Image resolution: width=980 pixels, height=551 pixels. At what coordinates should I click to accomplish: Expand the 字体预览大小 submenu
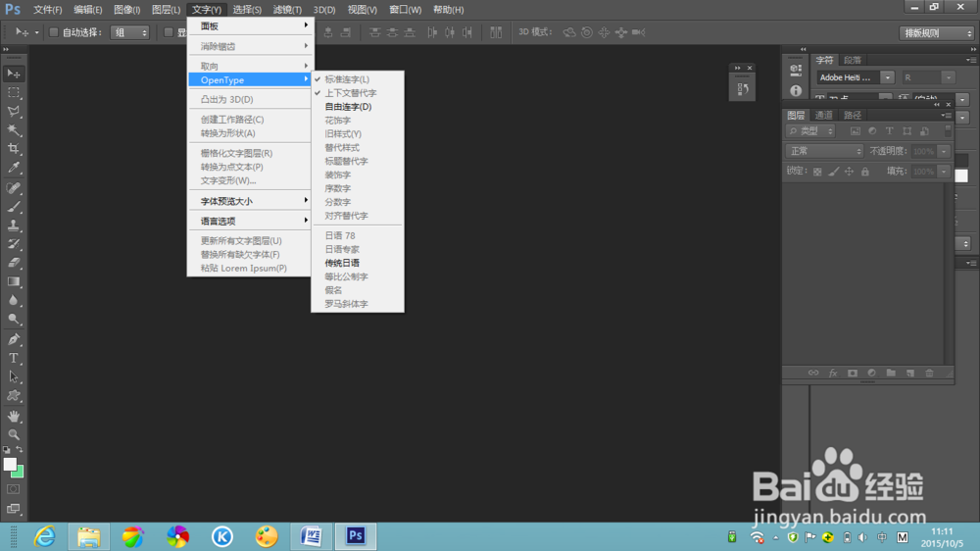[250, 201]
